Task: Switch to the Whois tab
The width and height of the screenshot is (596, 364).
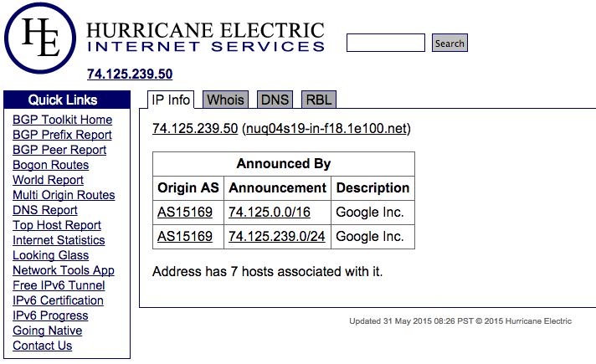Action: point(226,100)
